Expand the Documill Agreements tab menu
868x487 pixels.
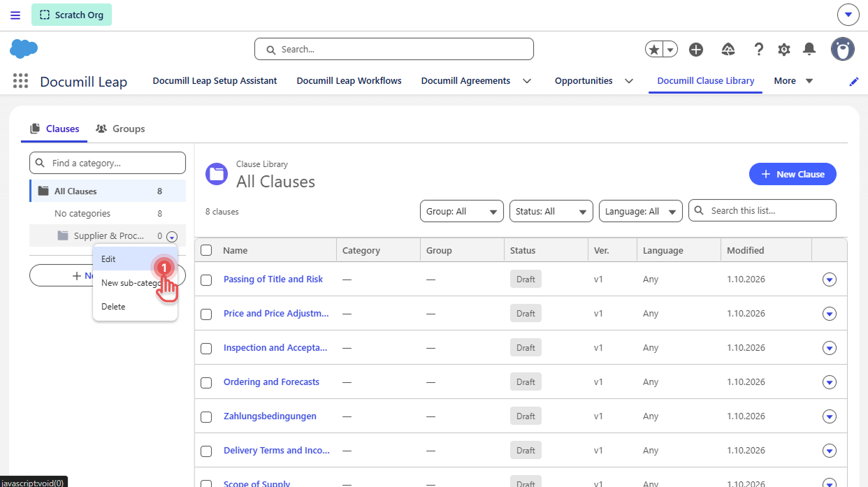[527, 81]
